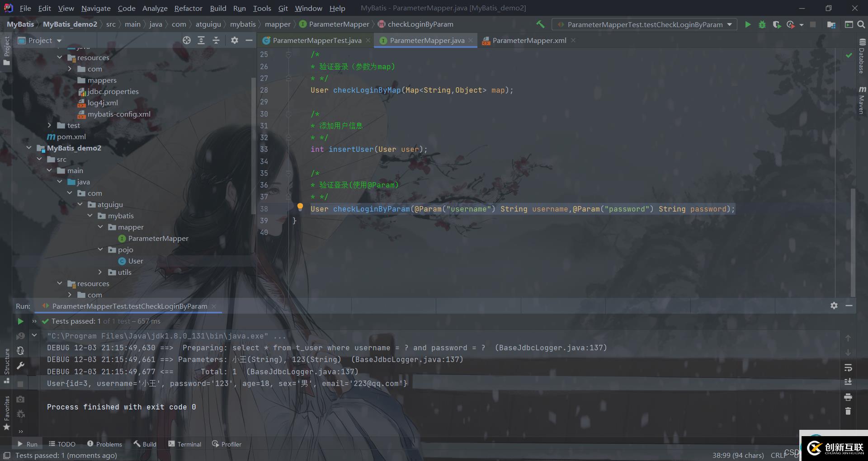Click the print icon in Run console
Image resolution: width=868 pixels, height=461 pixels.
pos(848,397)
